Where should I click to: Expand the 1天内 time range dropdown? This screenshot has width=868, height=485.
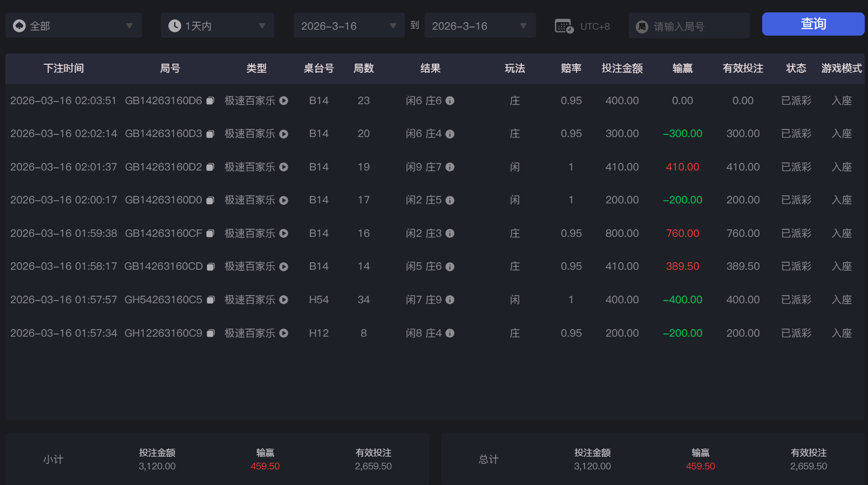tap(217, 26)
